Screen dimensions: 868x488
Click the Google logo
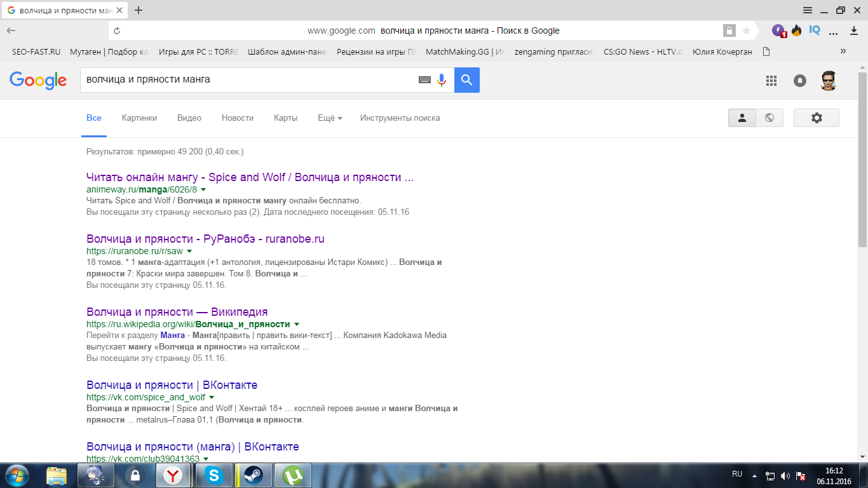tap(38, 80)
